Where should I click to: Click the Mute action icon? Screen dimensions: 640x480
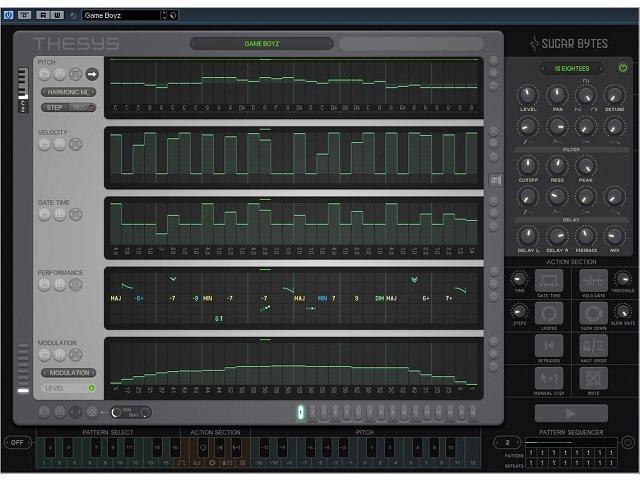(593, 378)
